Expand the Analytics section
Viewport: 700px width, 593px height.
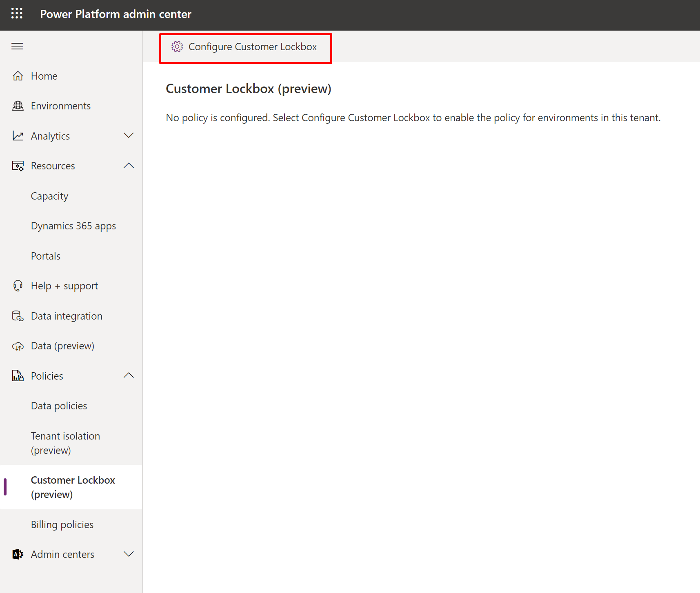pyautogui.click(x=129, y=135)
